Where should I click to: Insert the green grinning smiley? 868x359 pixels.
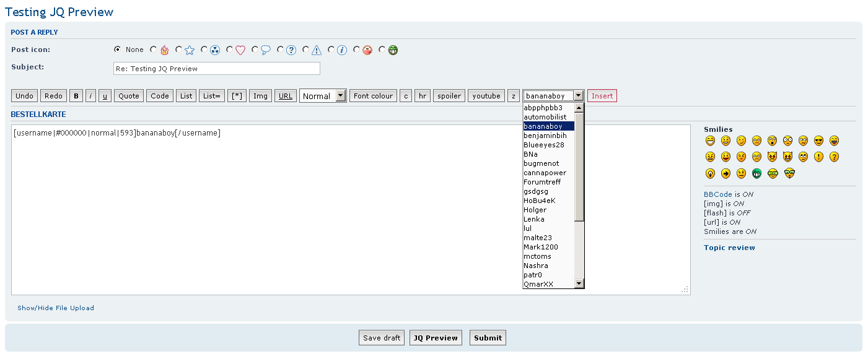pos(756,173)
